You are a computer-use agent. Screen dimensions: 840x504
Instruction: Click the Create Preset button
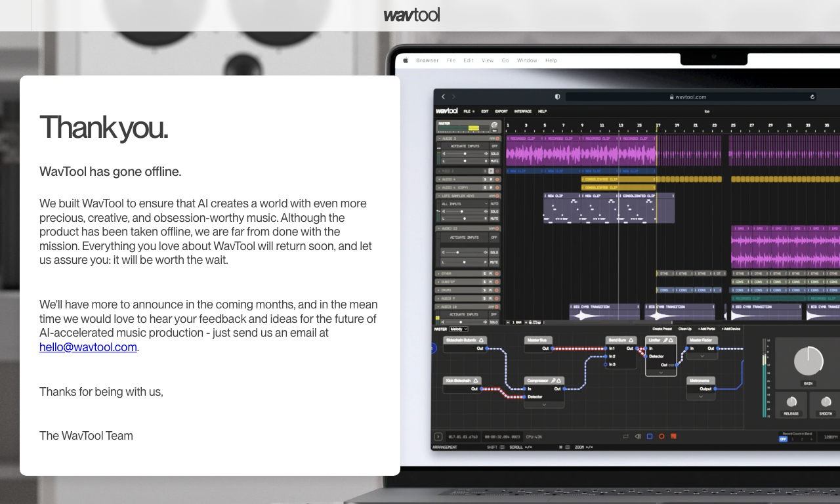[x=662, y=329]
